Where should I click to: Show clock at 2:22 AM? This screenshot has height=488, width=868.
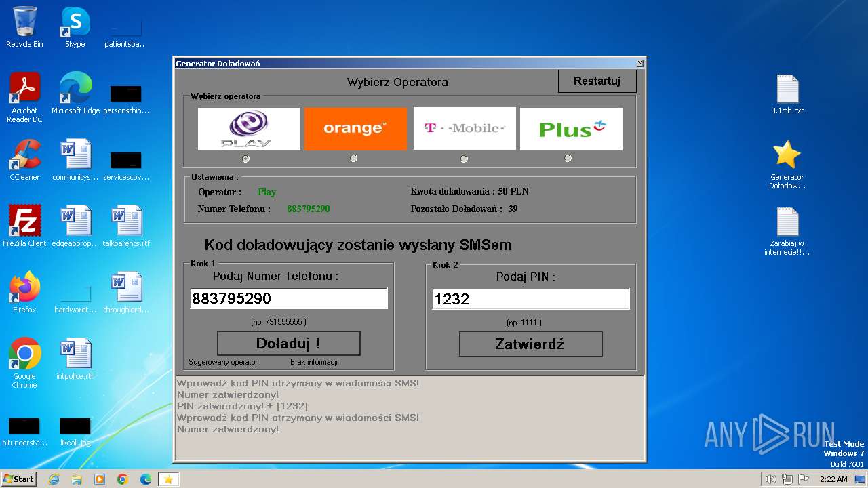[833, 479]
